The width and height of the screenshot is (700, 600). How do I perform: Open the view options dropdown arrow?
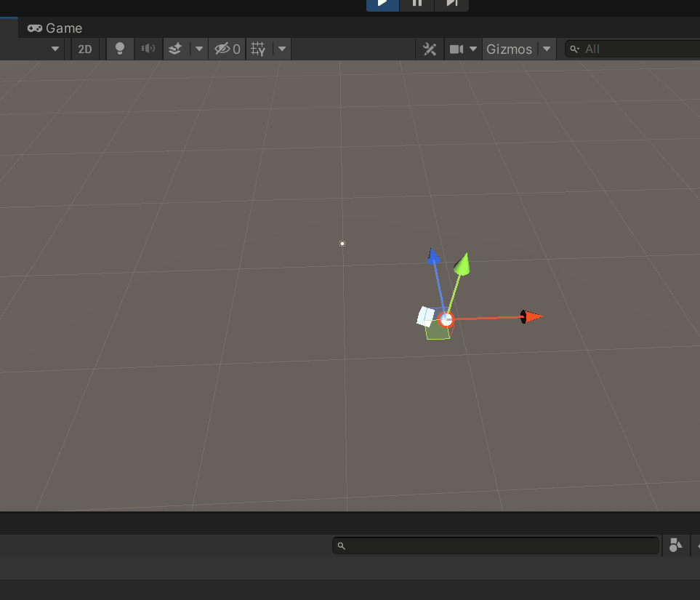tap(55, 49)
